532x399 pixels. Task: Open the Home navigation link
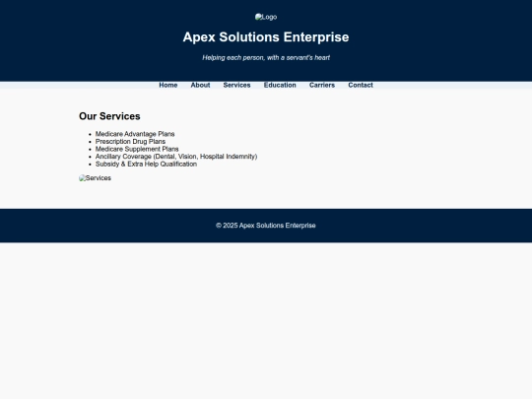(x=168, y=85)
